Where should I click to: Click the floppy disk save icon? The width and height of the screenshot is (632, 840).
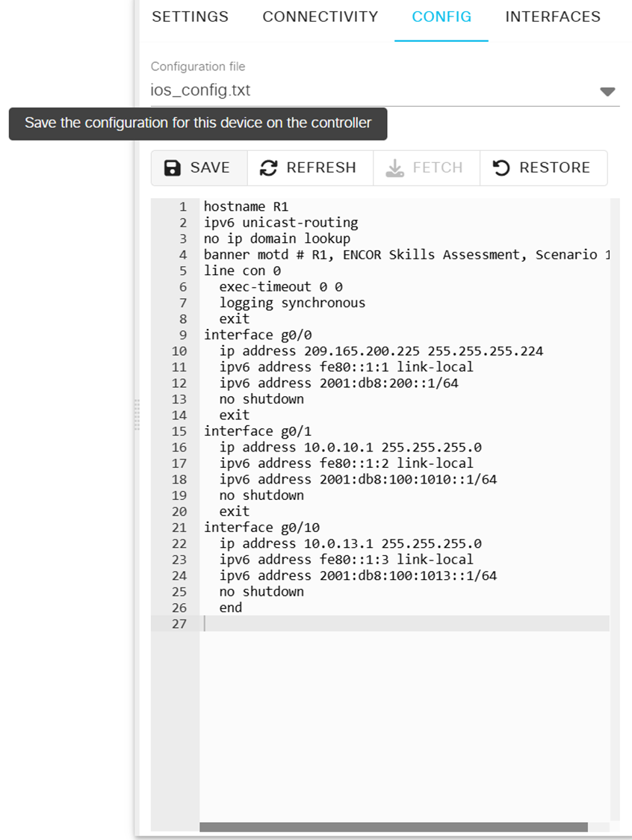(x=172, y=167)
